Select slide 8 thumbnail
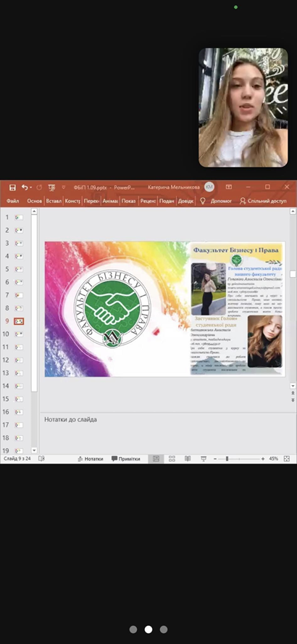The image size is (297, 644). [19, 308]
